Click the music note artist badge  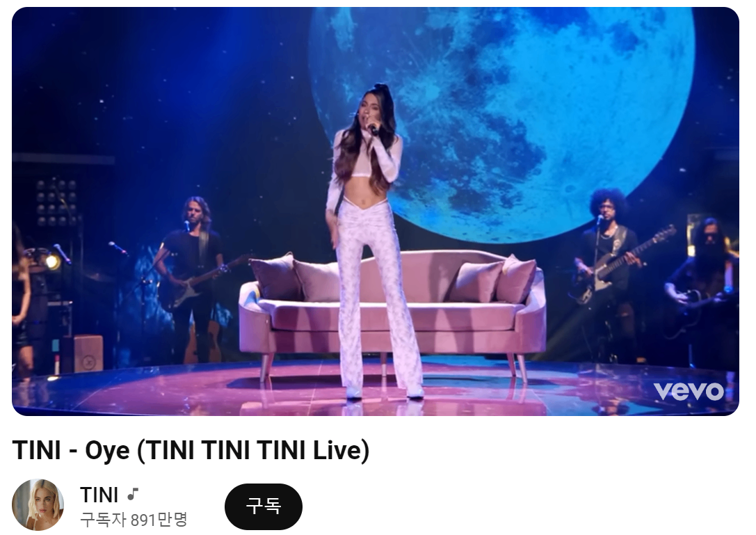tap(133, 495)
